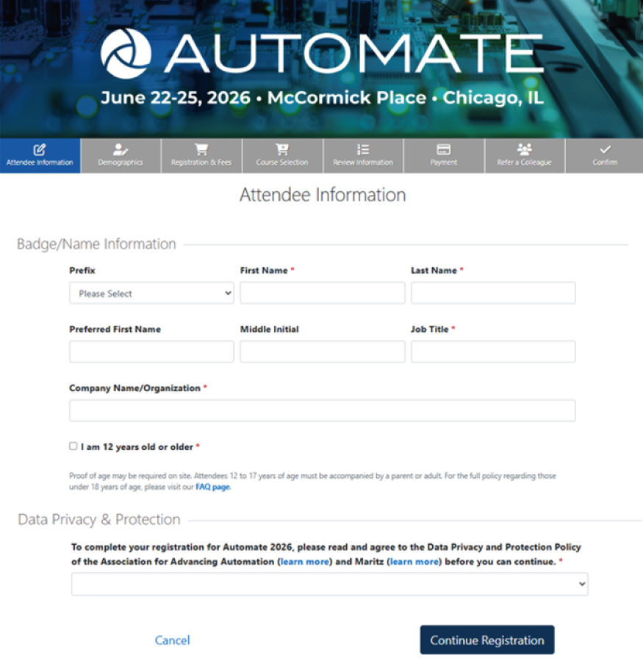Click the Review Information list icon

(363, 149)
